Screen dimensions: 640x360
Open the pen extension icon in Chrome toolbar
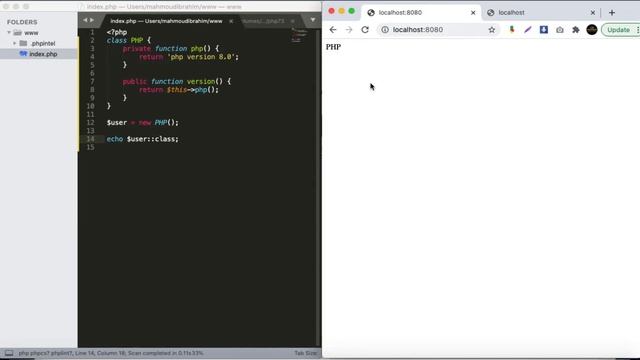coord(528,29)
